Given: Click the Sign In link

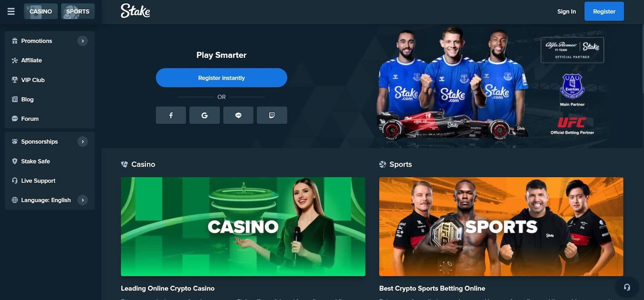Looking at the screenshot, I should (x=566, y=11).
